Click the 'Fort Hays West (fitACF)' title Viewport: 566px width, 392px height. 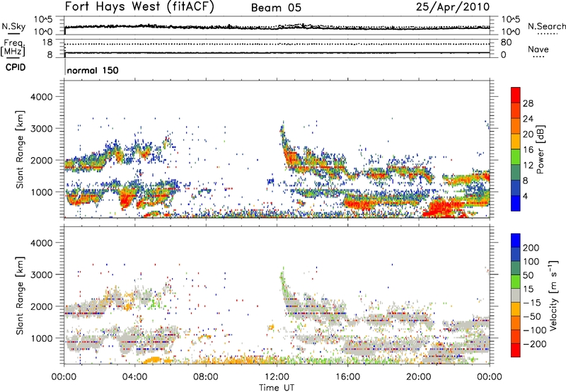(x=139, y=7)
